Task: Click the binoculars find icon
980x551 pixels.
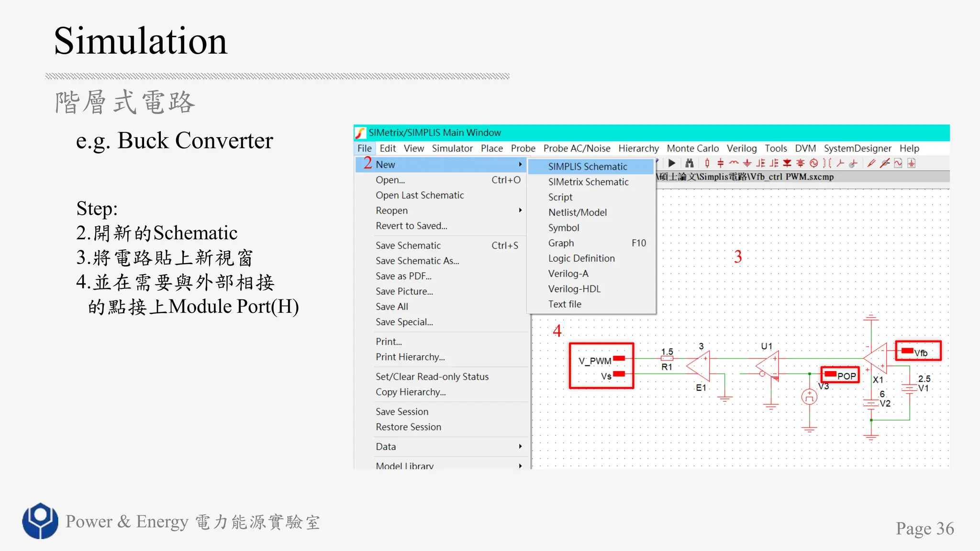Action: (689, 163)
